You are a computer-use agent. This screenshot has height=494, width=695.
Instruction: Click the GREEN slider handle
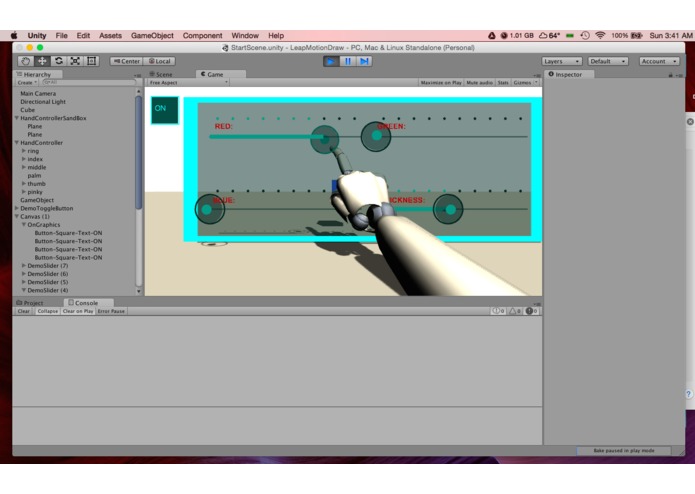coord(376,136)
